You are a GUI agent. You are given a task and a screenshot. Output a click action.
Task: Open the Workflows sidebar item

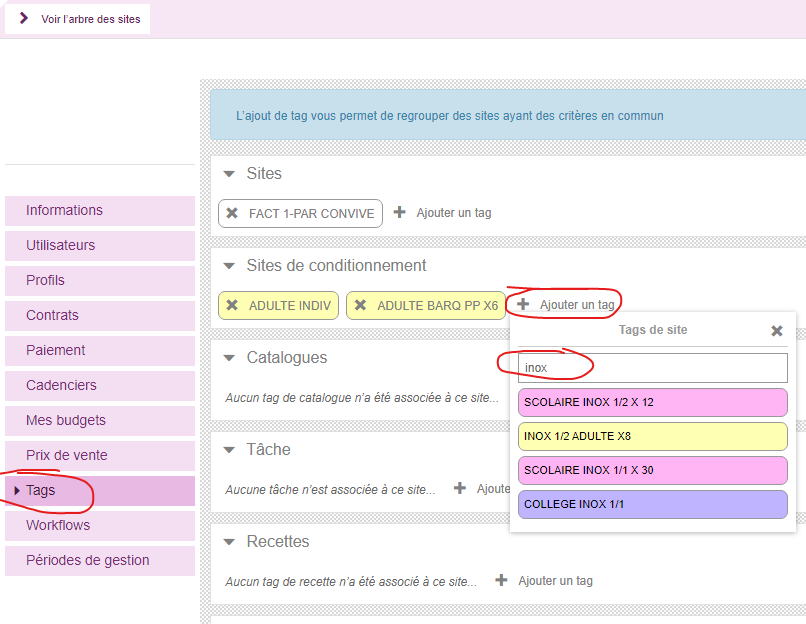(100, 525)
